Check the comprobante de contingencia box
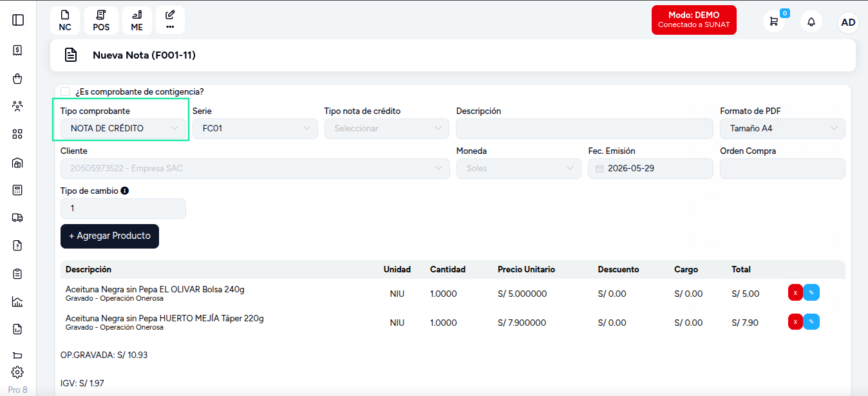This screenshot has height=396, width=868. (x=65, y=91)
